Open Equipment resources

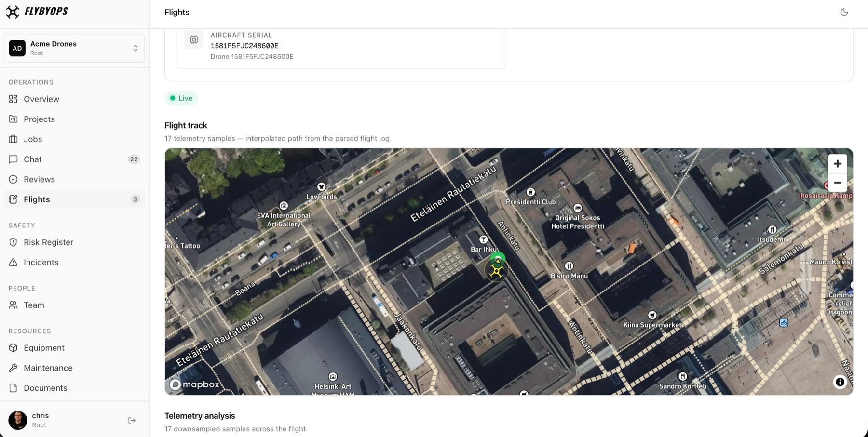[x=74, y=348]
